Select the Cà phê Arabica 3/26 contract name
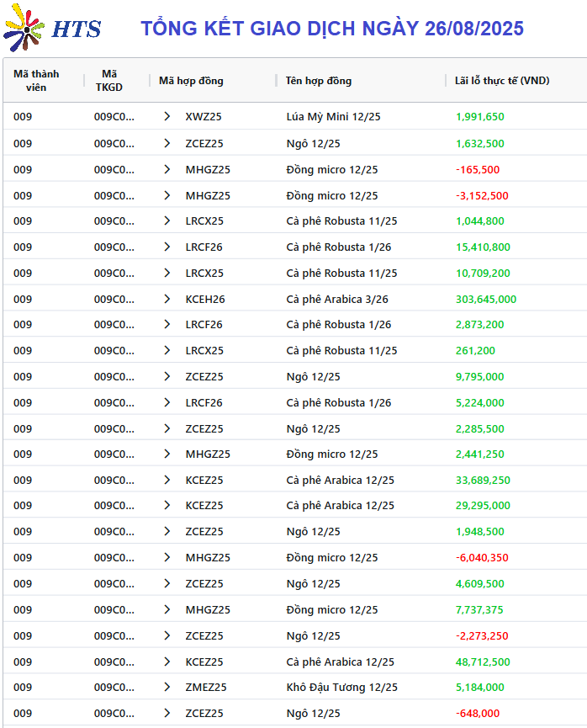 [337, 299]
